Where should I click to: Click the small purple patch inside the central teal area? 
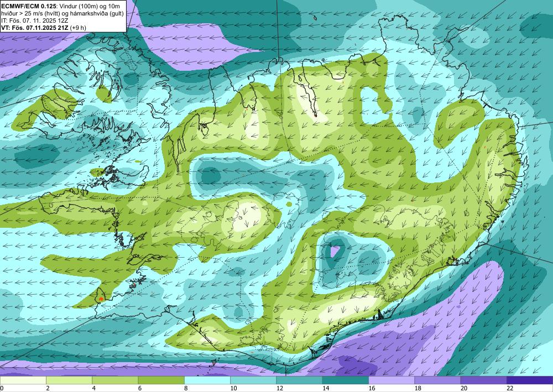point(335,251)
